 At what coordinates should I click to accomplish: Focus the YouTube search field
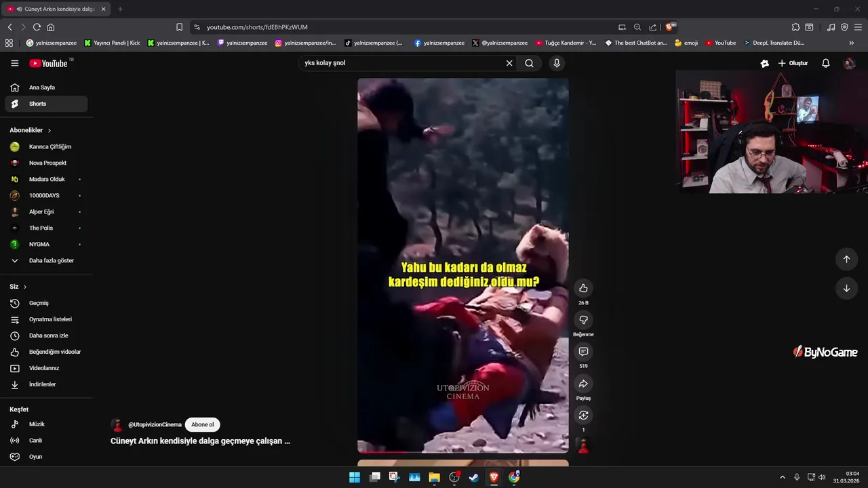coord(403,63)
